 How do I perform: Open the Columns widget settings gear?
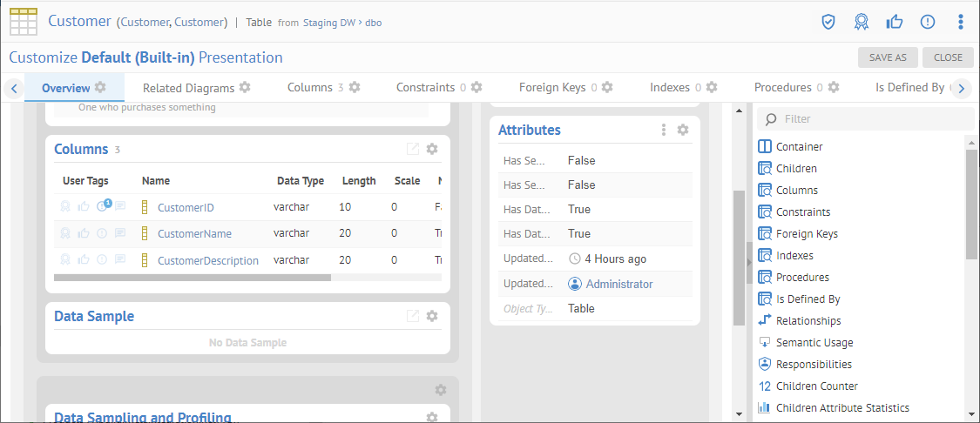coord(432,149)
